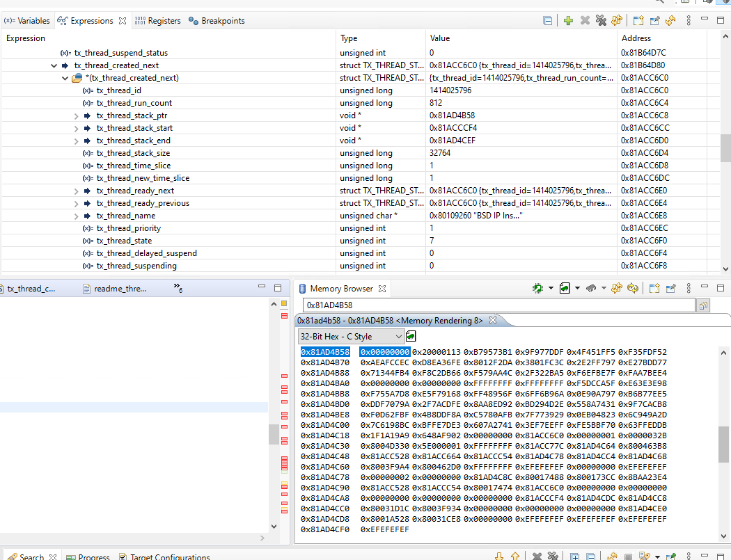Remove all expressions using double-X icon
731x560 pixels.
[x=602, y=20]
